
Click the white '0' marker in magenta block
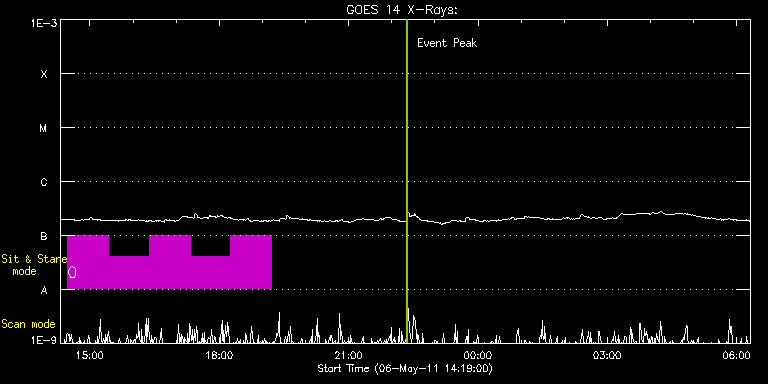tap(72, 272)
